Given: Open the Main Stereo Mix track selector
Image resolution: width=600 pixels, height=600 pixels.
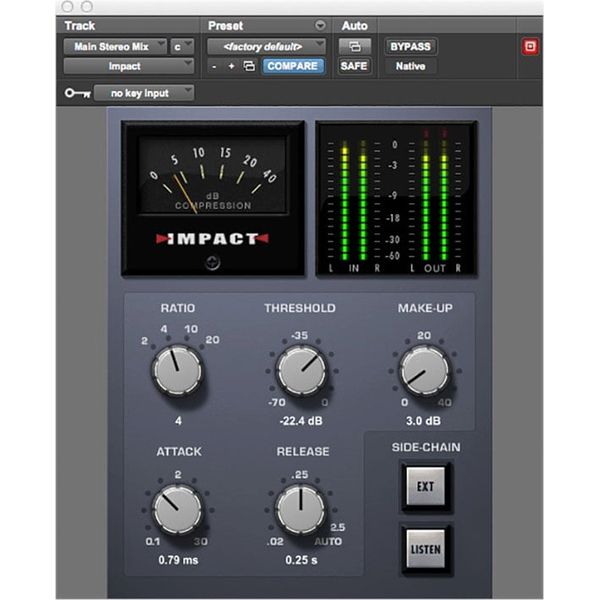Looking at the screenshot, I should pos(115,47).
